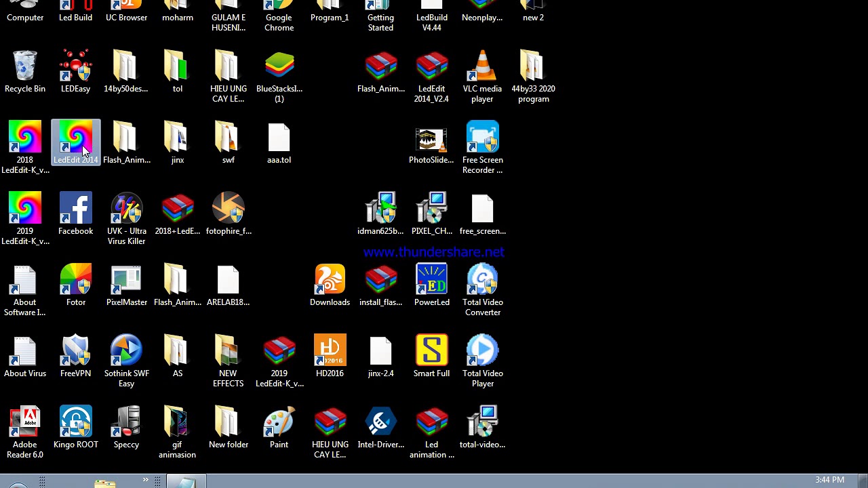Open install_flas... archive

381,285
